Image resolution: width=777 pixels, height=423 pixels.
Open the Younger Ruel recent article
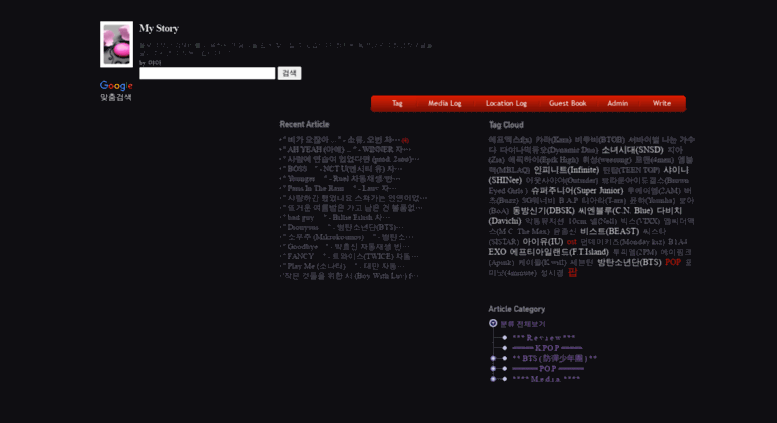pyautogui.click(x=341, y=179)
